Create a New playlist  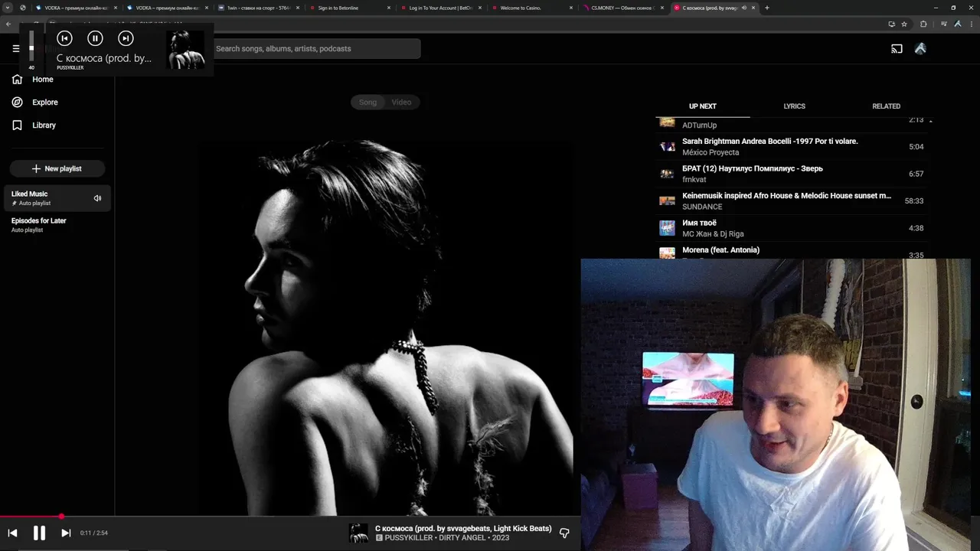tap(57, 168)
